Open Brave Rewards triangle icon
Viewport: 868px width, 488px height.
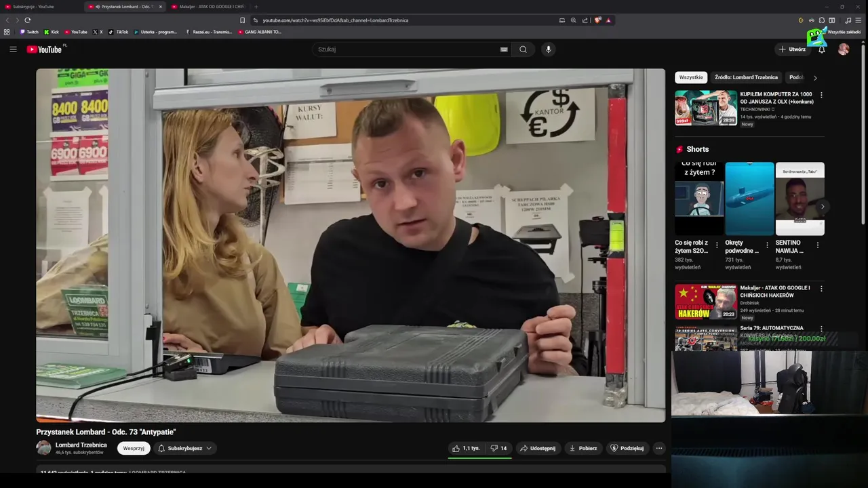608,20
